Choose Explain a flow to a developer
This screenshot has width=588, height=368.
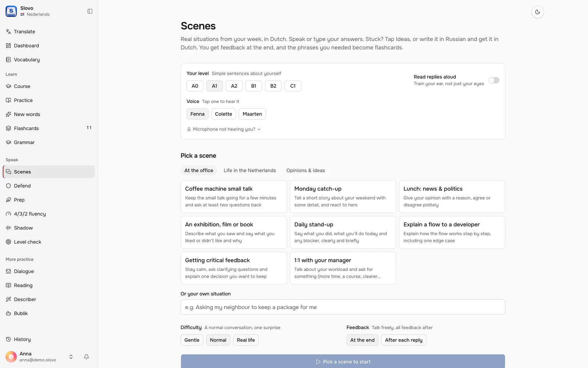(452, 232)
